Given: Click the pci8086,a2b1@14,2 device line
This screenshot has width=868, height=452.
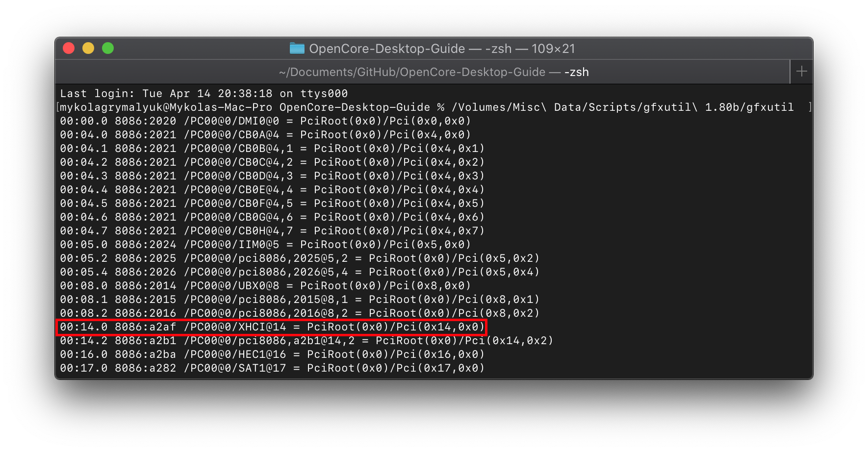Looking at the screenshot, I should pos(306,341).
